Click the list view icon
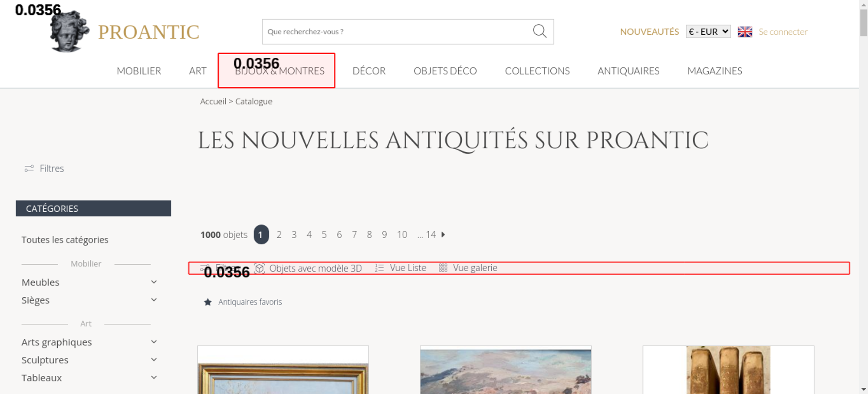 pyautogui.click(x=379, y=268)
